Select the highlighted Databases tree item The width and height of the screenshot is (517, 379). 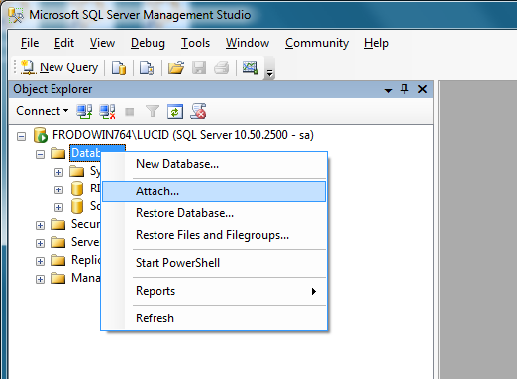(x=86, y=153)
